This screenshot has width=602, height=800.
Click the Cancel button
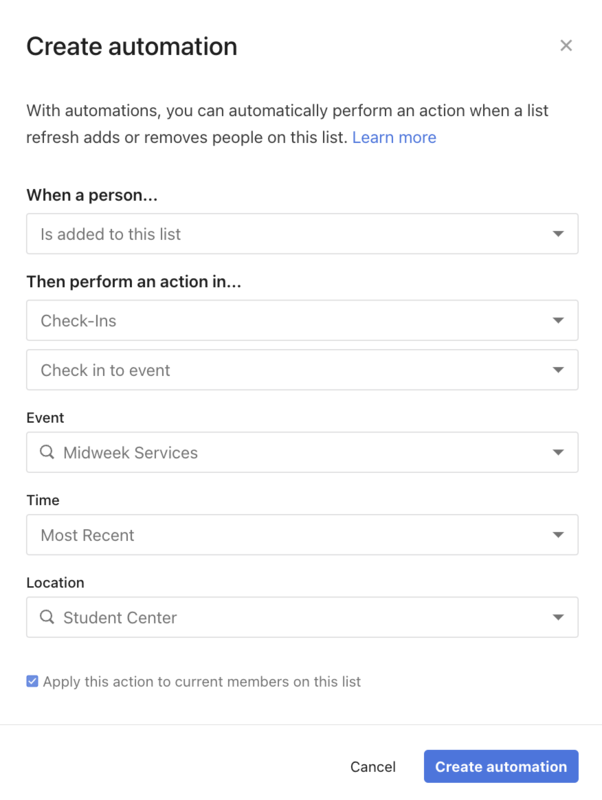[x=373, y=767]
